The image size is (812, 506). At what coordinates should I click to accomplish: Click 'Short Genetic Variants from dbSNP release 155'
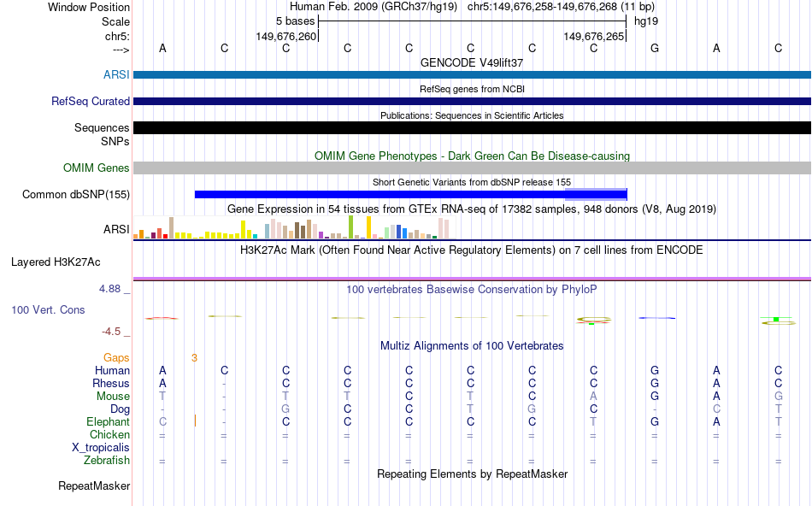click(472, 182)
